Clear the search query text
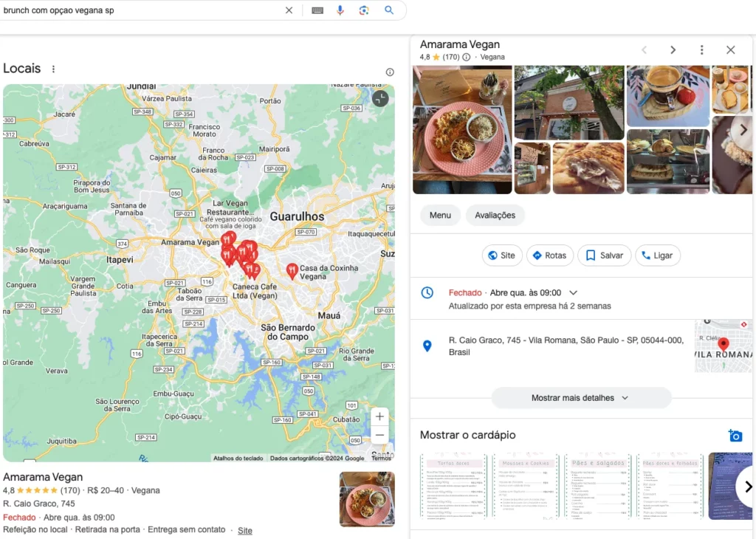 (x=289, y=10)
